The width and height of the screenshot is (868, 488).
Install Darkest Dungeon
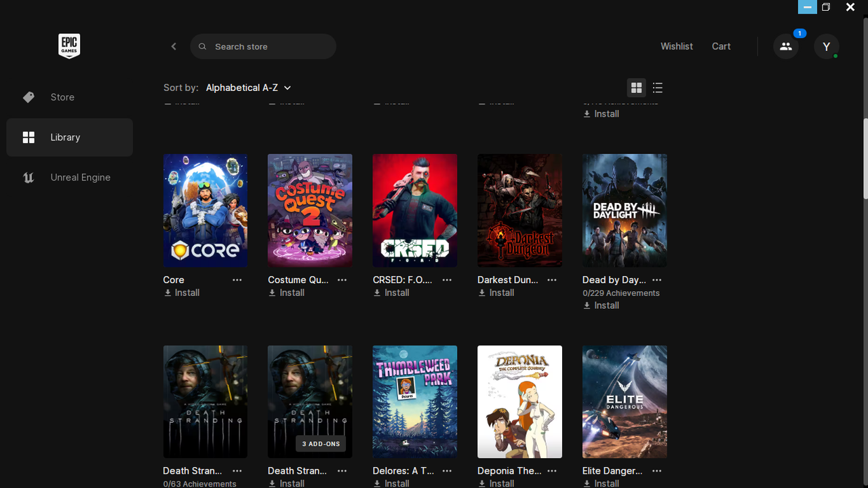[x=496, y=293]
